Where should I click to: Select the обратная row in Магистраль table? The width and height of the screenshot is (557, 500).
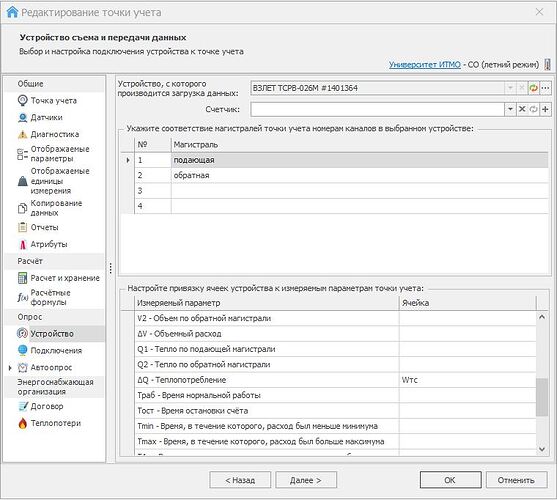334,175
